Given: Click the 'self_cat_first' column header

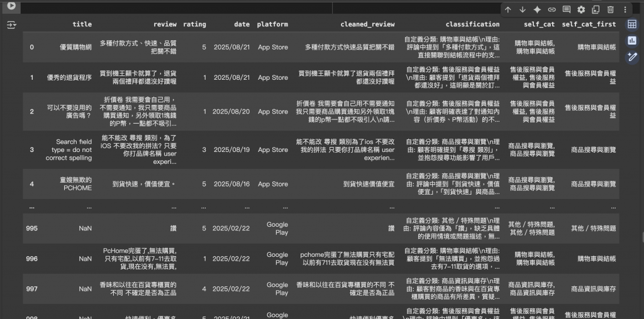Looking at the screenshot, I should (589, 24).
